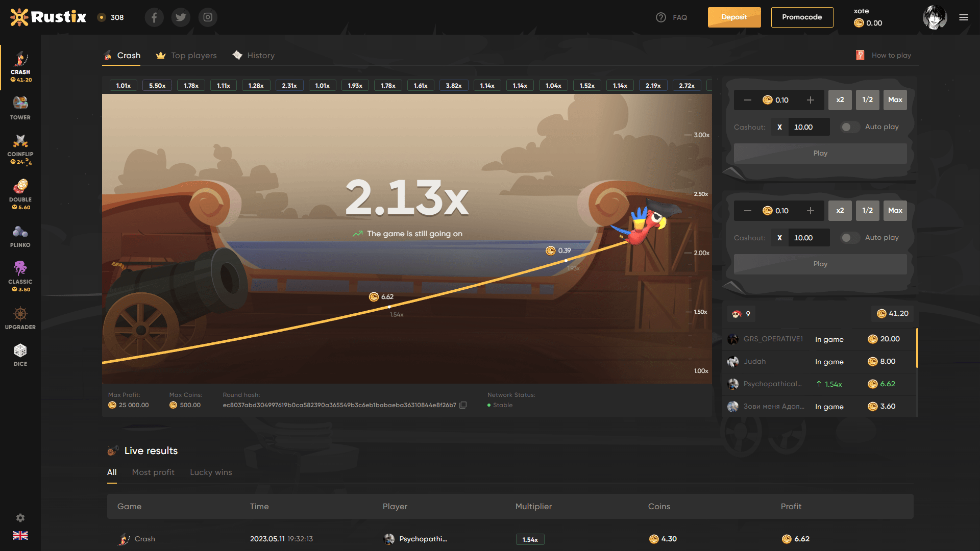Click the Deposit button

[734, 17]
